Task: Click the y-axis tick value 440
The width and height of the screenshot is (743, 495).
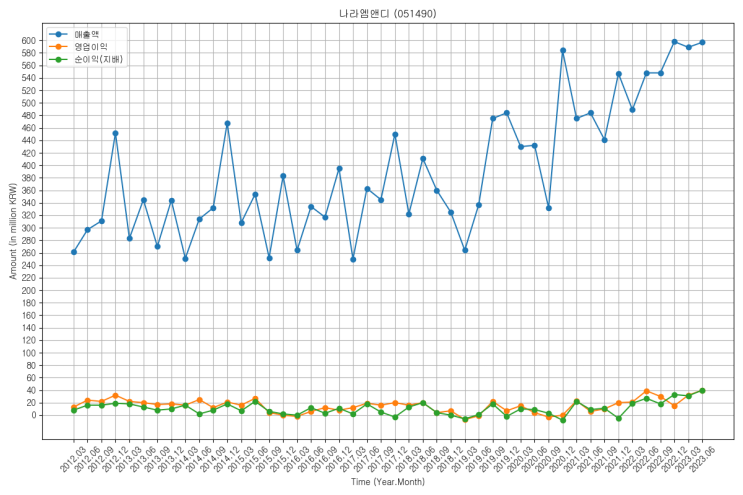Action: 28,141
